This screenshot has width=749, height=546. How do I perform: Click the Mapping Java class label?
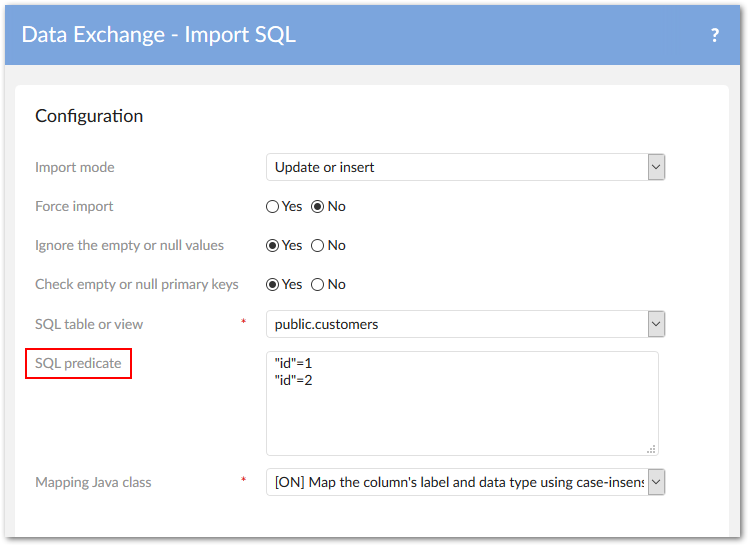click(x=93, y=482)
